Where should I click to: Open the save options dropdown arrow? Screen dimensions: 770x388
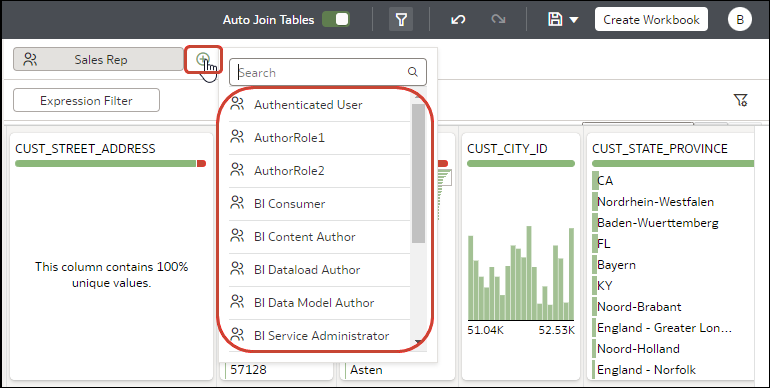574,20
